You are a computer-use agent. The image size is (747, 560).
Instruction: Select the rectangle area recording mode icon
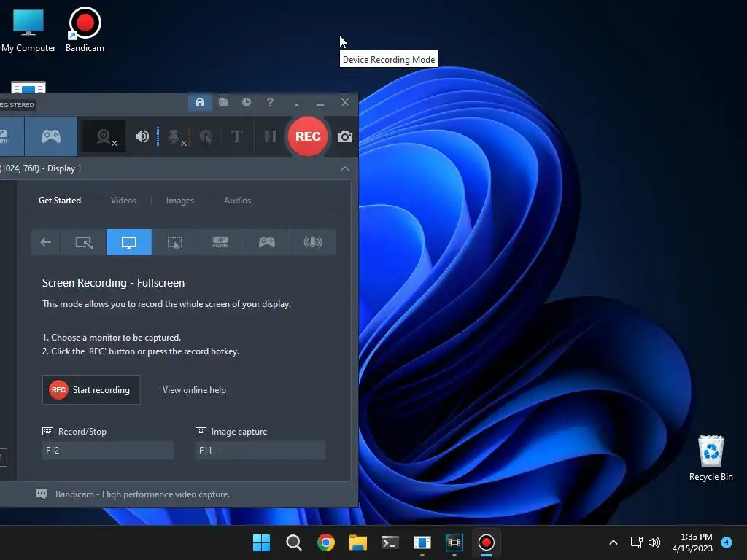pos(84,242)
